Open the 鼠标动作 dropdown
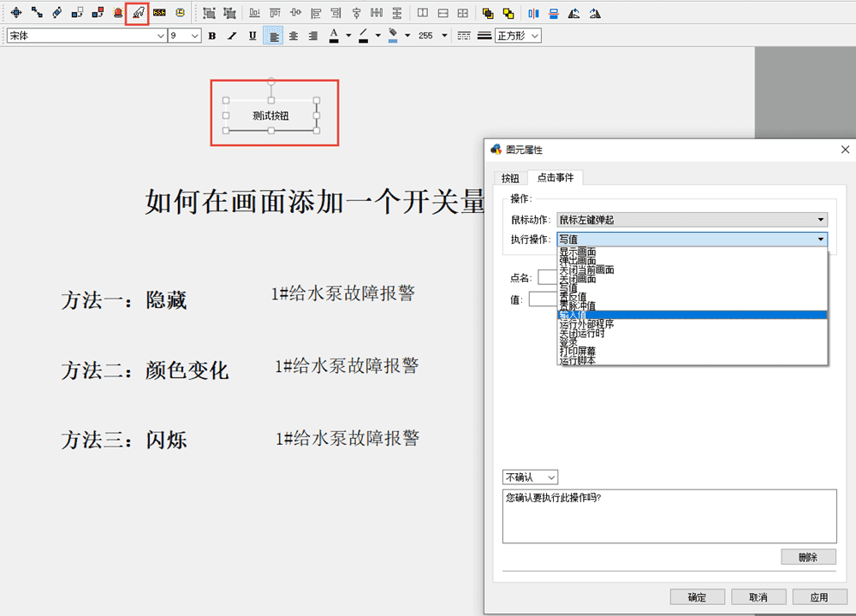Viewport: 856px width, 616px height. pos(693,219)
